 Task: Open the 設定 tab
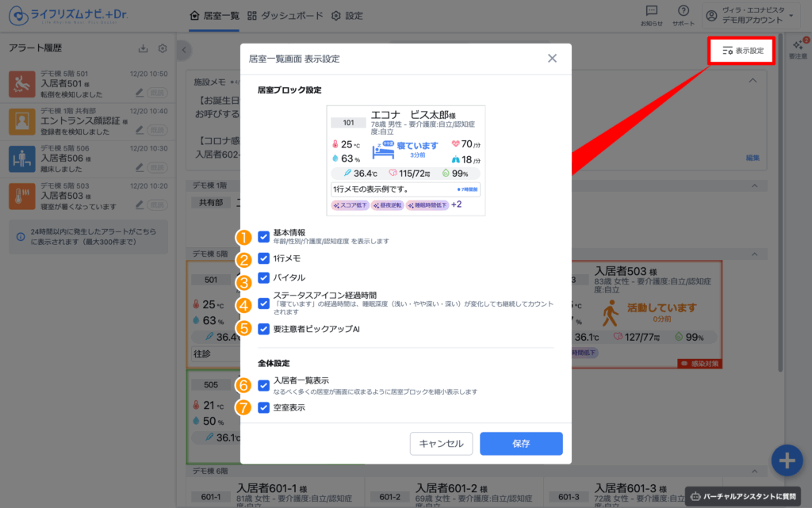click(x=347, y=16)
